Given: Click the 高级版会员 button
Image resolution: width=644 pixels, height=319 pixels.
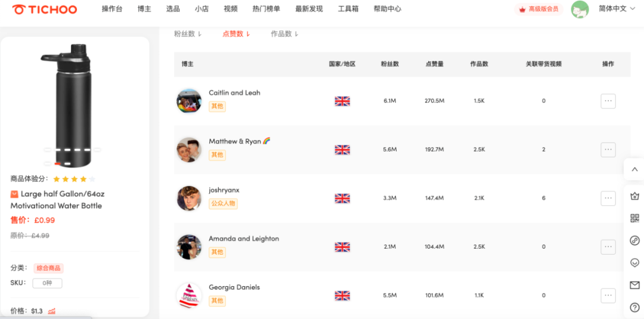Looking at the screenshot, I should [538, 9].
